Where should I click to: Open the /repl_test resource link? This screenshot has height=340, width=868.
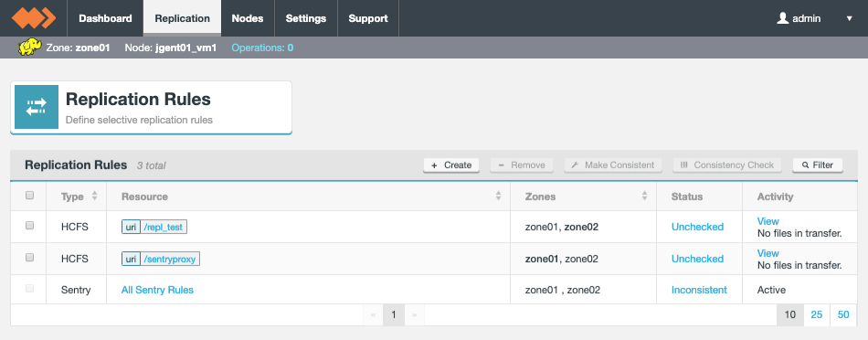[164, 227]
